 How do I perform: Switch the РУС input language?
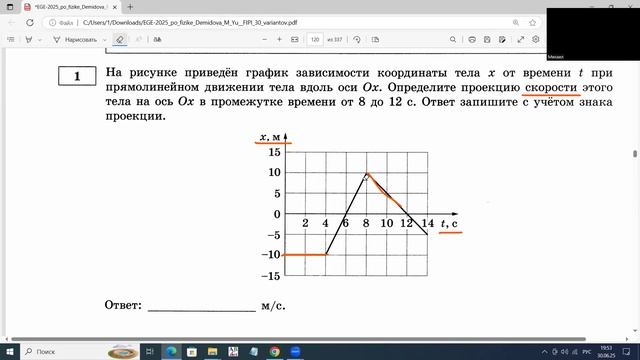587,351
